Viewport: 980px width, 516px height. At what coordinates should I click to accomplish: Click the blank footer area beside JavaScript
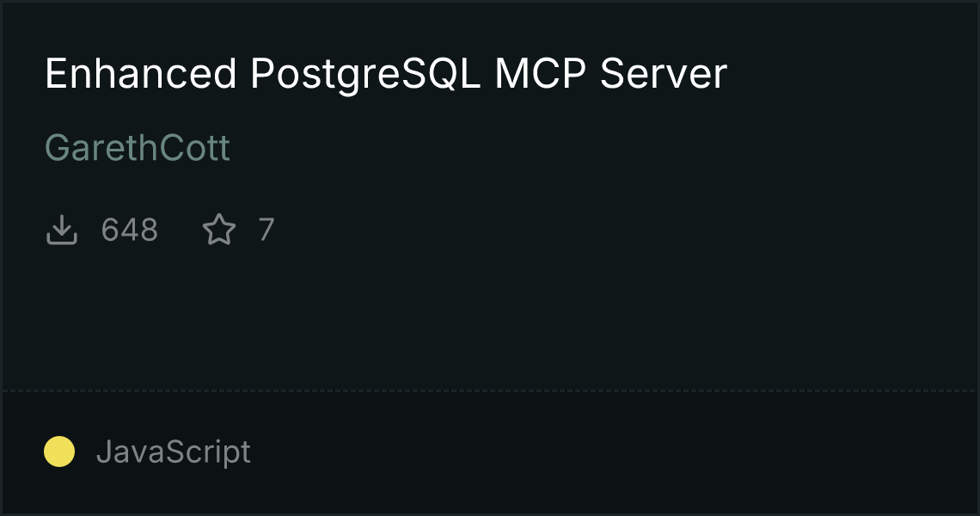pyautogui.click(x=612, y=451)
